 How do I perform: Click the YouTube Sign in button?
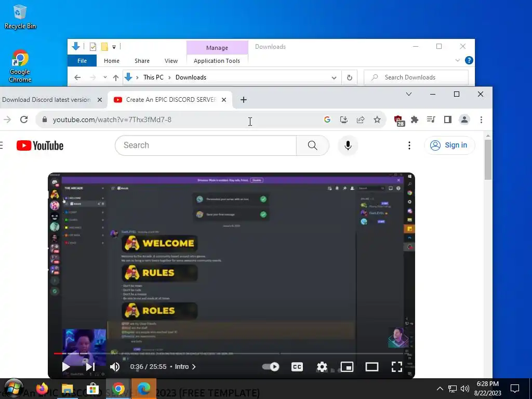tap(449, 145)
